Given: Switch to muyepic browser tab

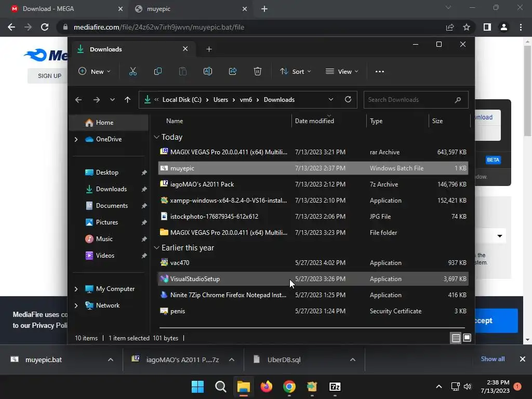Looking at the screenshot, I should [191, 9].
